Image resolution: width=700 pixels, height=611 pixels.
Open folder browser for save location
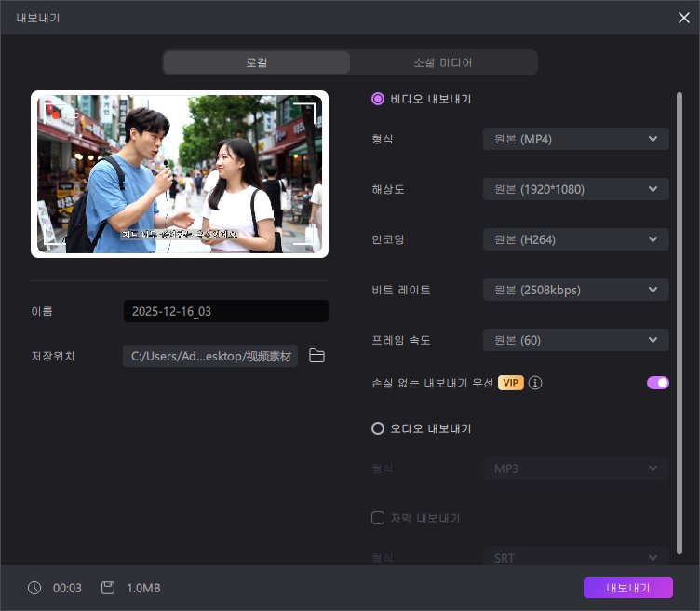(316, 356)
